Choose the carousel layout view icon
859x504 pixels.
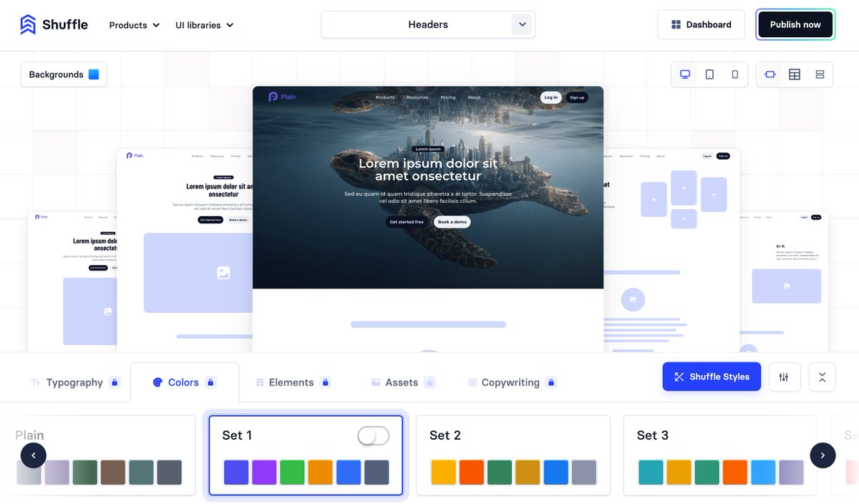coord(770,74)
